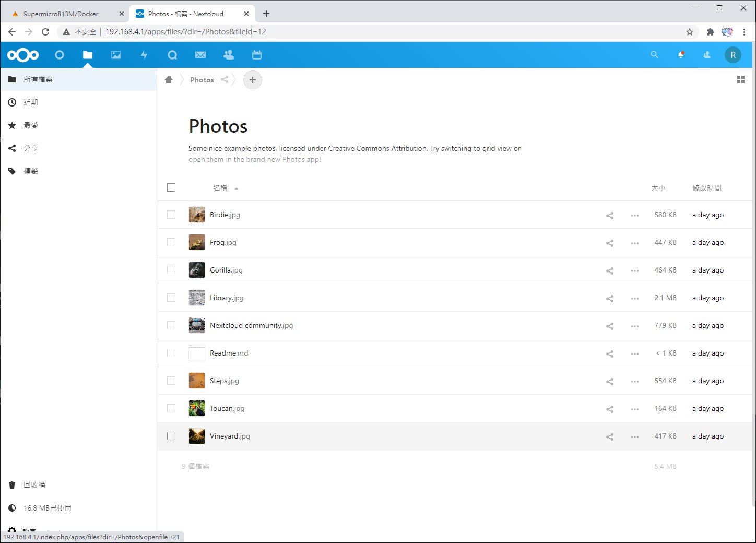Go to home folder via breadcrumb
This screenshot has width=756, height=543.
(x=169, y=80)
